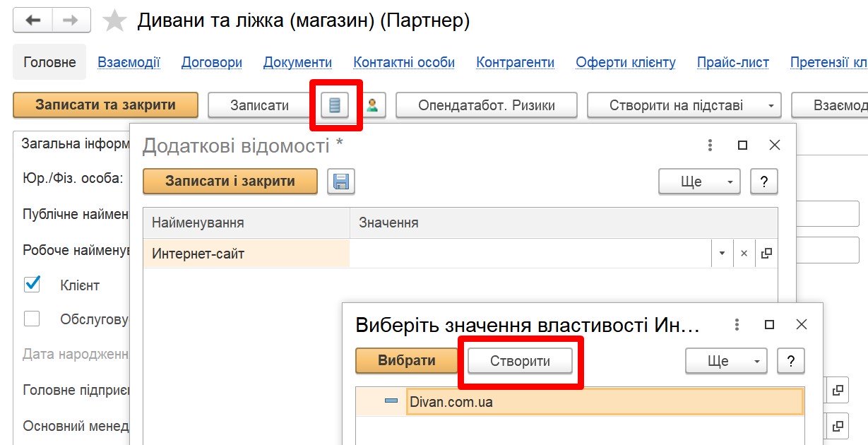Open form icon beside Головне підприємство field
This screenshot has width=868, height=445.
(838, 390)
